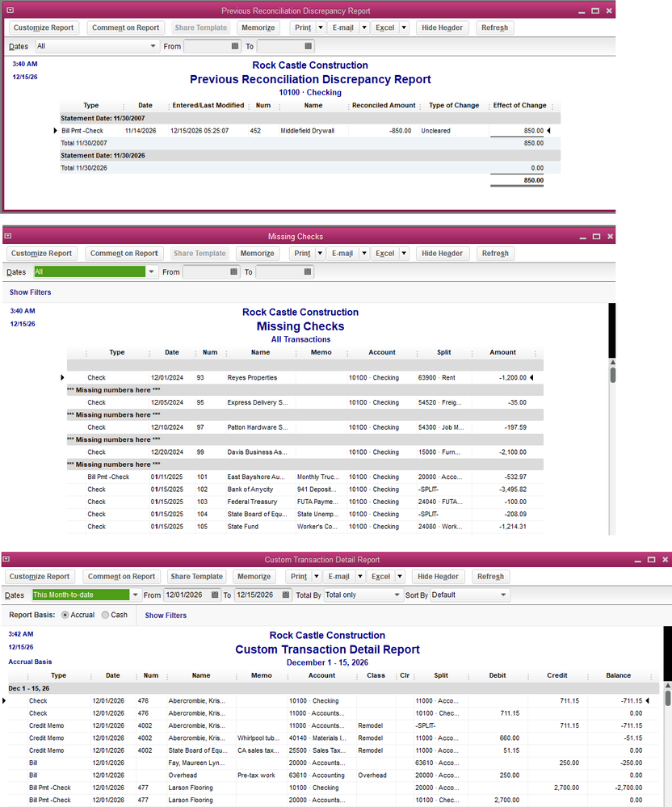Click Comment on Report in Missing Checks

point(124,253)
